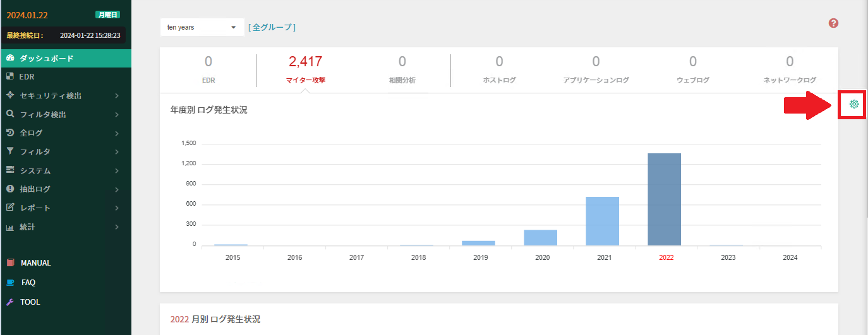Click the TOOL wrench icon
Viewport: 868px width, 335px height.
point(10,302)
